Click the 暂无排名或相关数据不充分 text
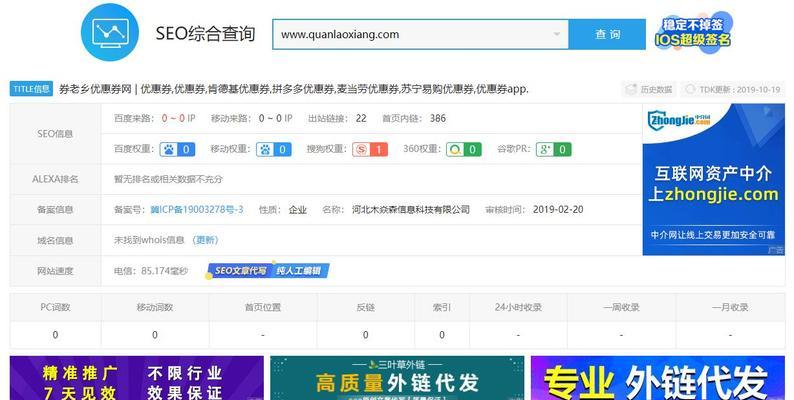Viewport: 794px width, 400px height. click(168, 179)
